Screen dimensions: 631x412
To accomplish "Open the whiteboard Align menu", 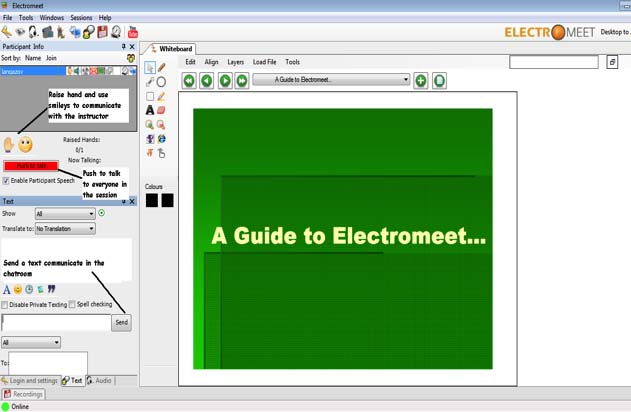I will tap(211, 62).
